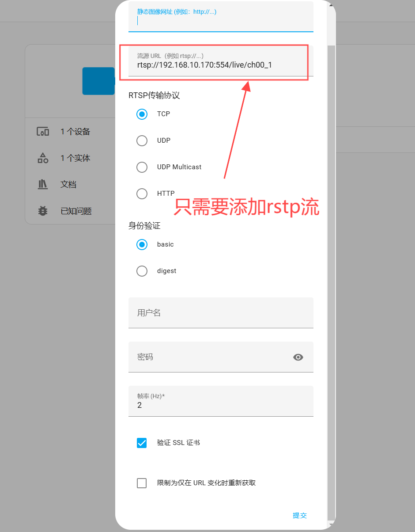Viewport: 415px width, 532px height.
Task: Select basic authentication option
Action: coord(142,244)
